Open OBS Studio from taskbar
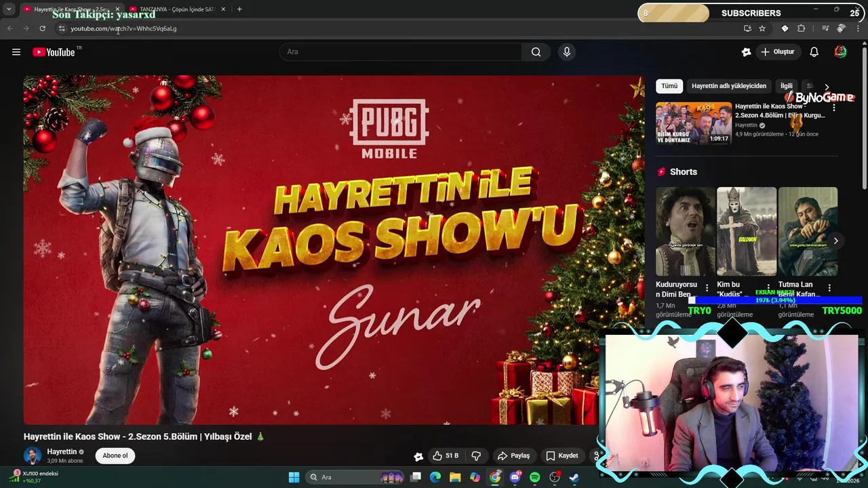 tap(555, 477)
